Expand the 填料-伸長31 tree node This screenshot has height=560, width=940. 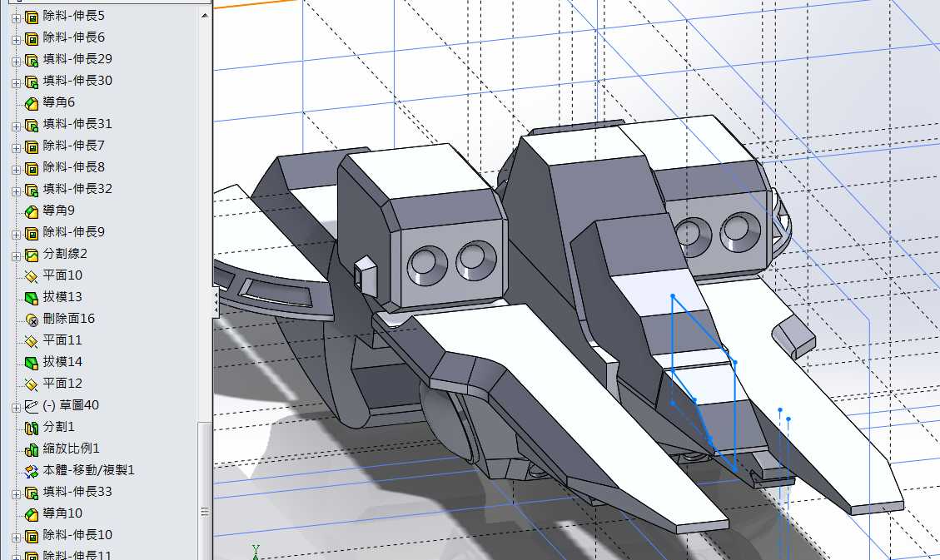click(x=16, y=126)
